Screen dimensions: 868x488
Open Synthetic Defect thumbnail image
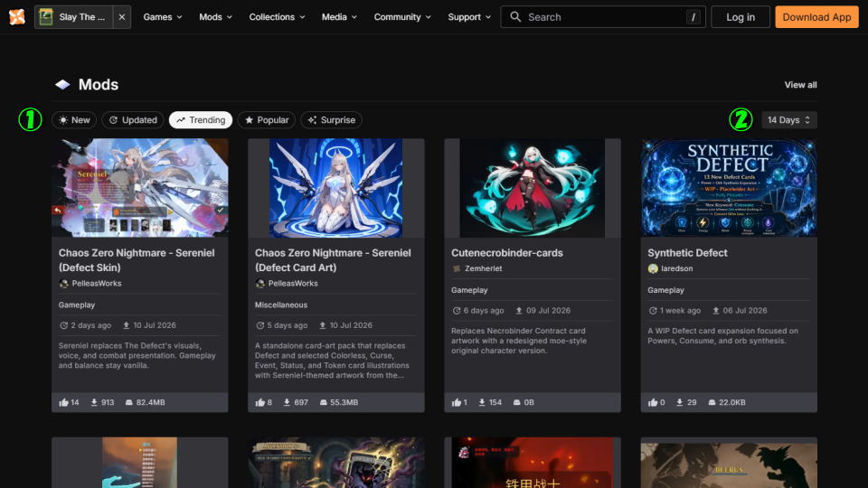coord(729,188)
